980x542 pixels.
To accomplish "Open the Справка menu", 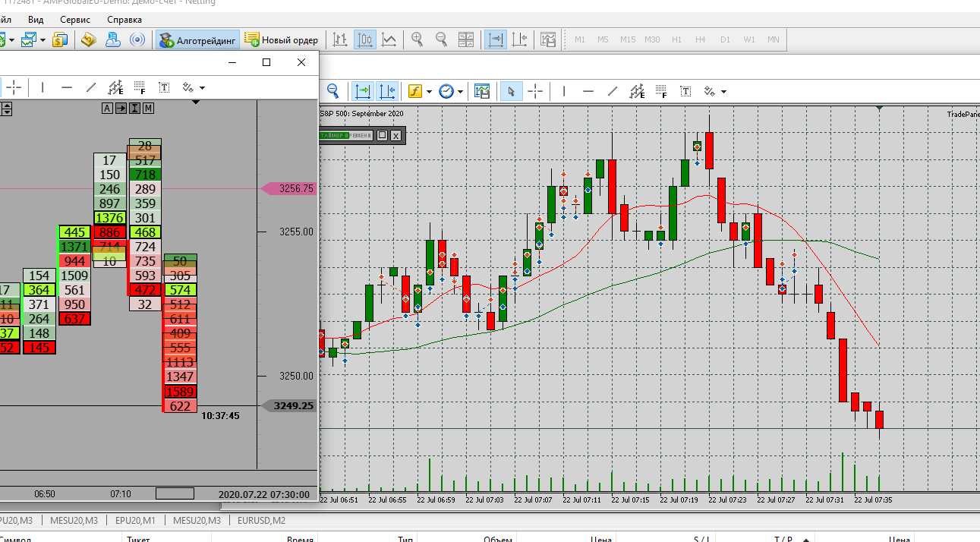I will tap(124, 19).
